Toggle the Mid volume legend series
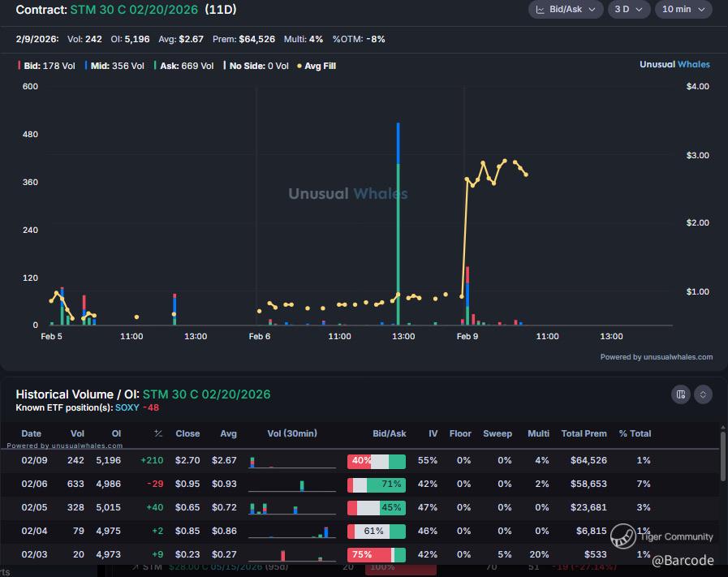Viewport: 728px width, 577px height. pyautogui.click(x=114, y=66)
